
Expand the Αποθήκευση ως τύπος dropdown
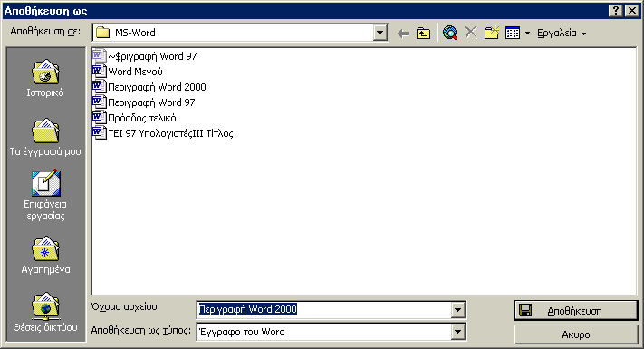click(x=457, y=332)
